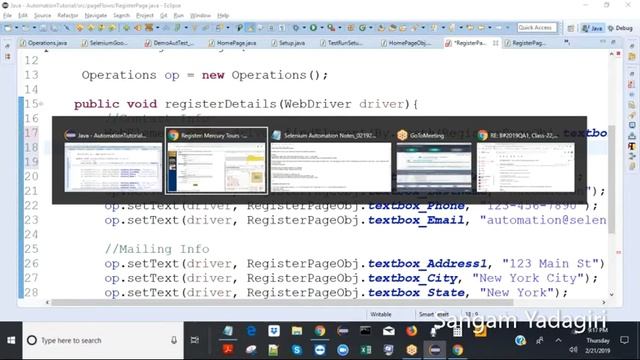This screenshot has width=640, height=360.
Task: Click the Debug bug toolbar icon
Action: [x=296, y=28]
